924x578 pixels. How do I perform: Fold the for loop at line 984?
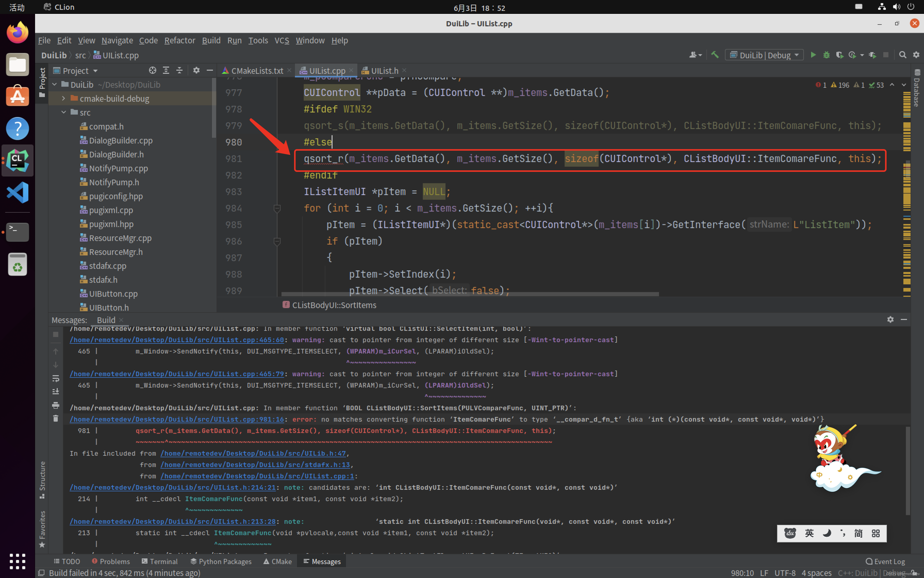tap(277, 208)
